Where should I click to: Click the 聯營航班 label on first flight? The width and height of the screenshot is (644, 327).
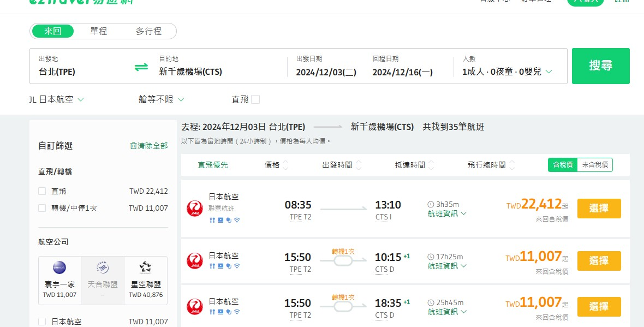click(x=222, y=209)
